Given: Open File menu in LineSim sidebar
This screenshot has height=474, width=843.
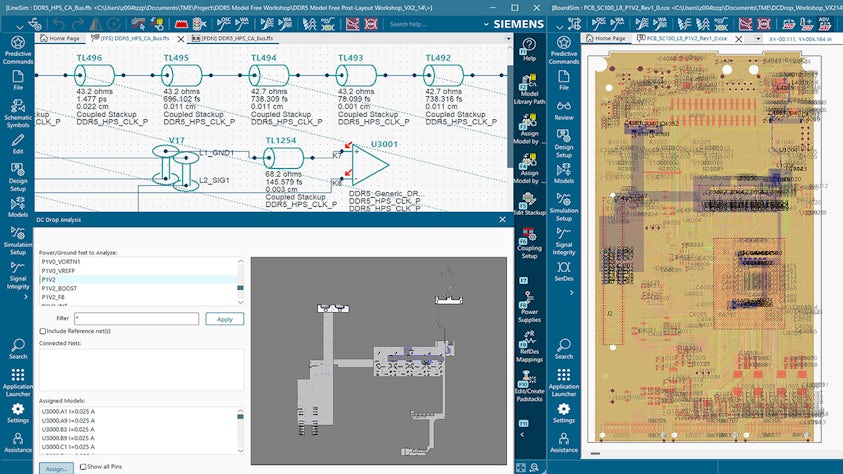Looking at the screenshot, I should pyautogui.click(x=18, y=80).
